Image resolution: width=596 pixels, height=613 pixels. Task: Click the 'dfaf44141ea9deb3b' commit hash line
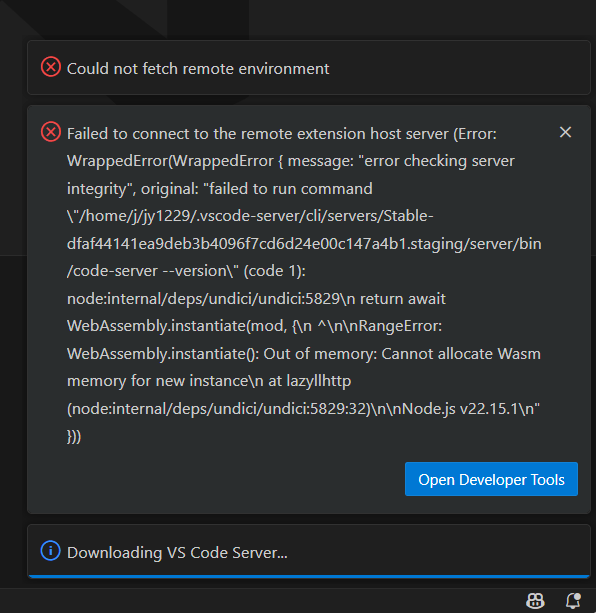coord(304,244)
